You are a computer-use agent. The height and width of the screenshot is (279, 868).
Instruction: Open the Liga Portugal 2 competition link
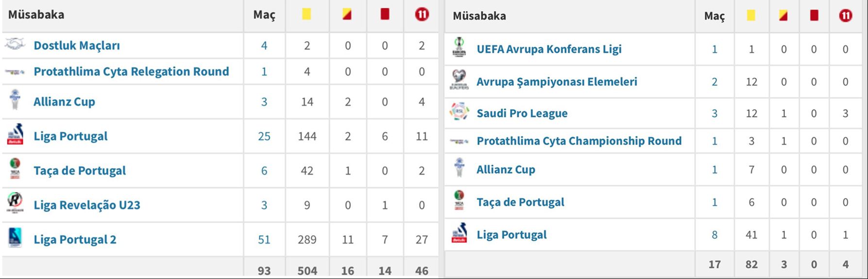pyautogui.click(x=75, y=240)
